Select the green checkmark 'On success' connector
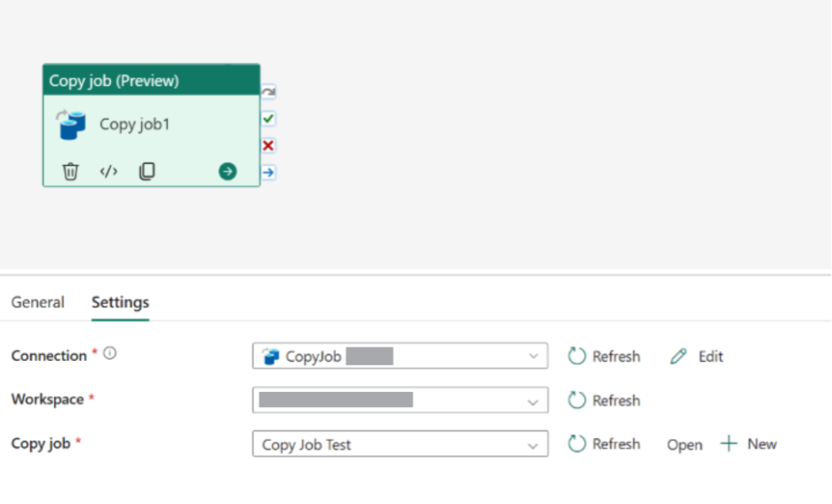 (x=268, y=118)
